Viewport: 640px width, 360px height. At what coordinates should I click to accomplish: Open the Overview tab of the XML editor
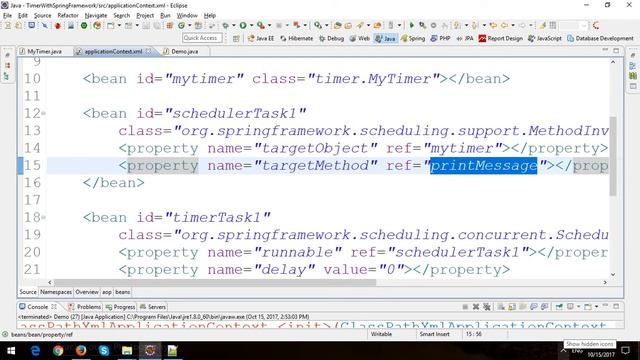[x=87, y=292]
